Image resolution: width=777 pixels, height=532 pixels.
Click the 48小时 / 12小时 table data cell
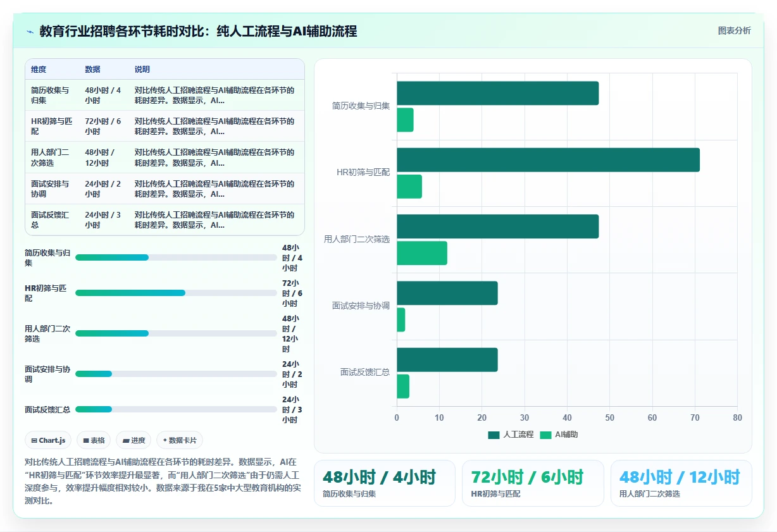coord(103,158)
